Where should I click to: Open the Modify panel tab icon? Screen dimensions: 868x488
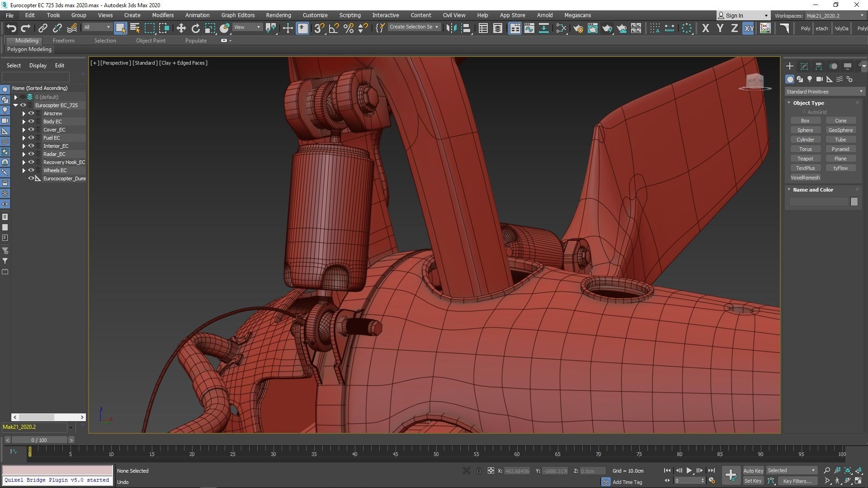[804, 66]
